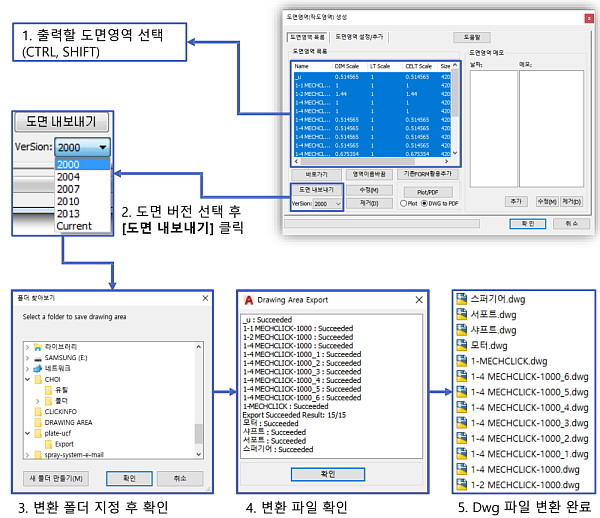Select the 유틸 folder icon
Viewport: 600px width, 518px height.
tap(48, 390)
